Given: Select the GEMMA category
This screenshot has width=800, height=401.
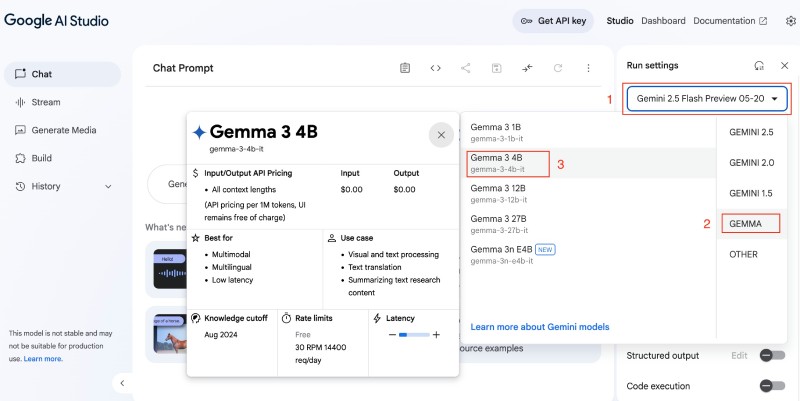Looking at the screenshot, I should click(x=751, y=224).
